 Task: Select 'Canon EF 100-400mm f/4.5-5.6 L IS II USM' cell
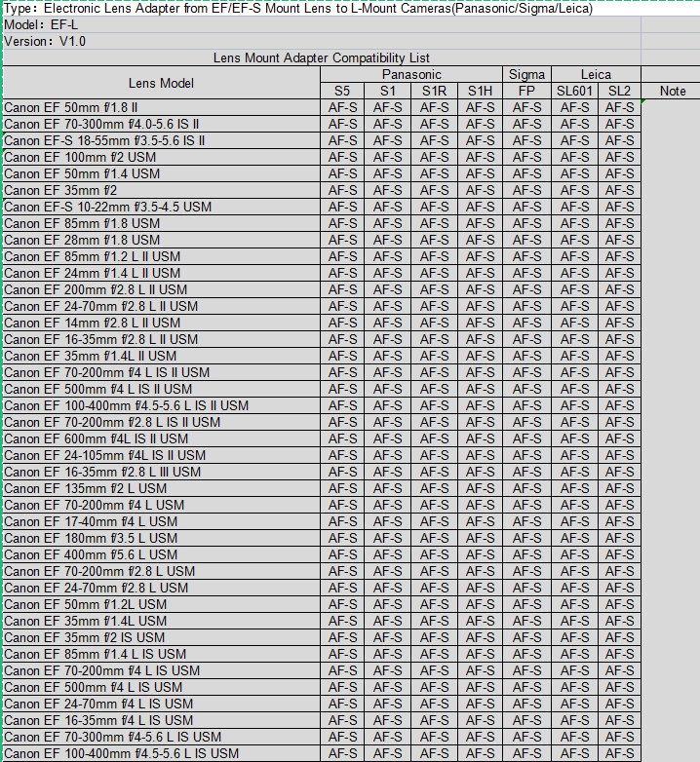[162, 405]
